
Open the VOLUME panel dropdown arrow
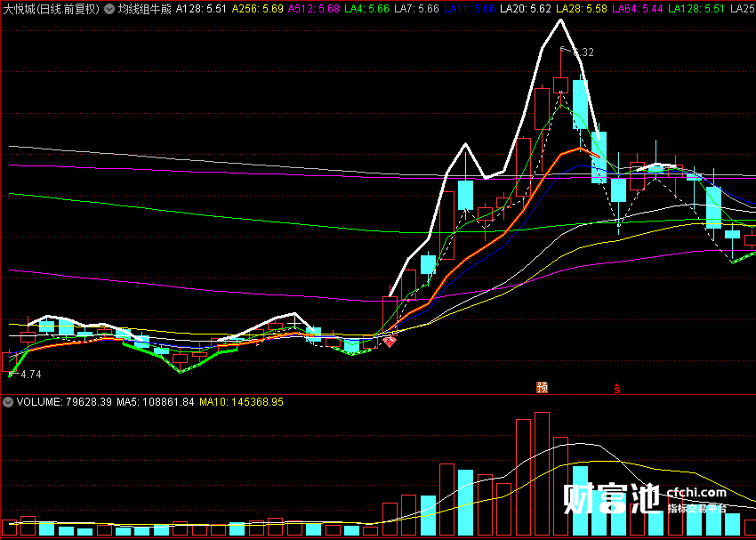point(9,402)
